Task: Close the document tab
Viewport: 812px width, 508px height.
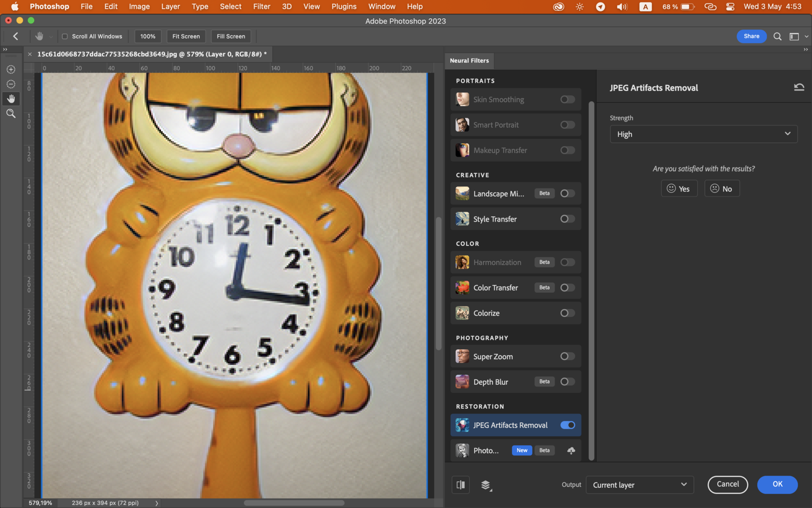Action: 30,54
